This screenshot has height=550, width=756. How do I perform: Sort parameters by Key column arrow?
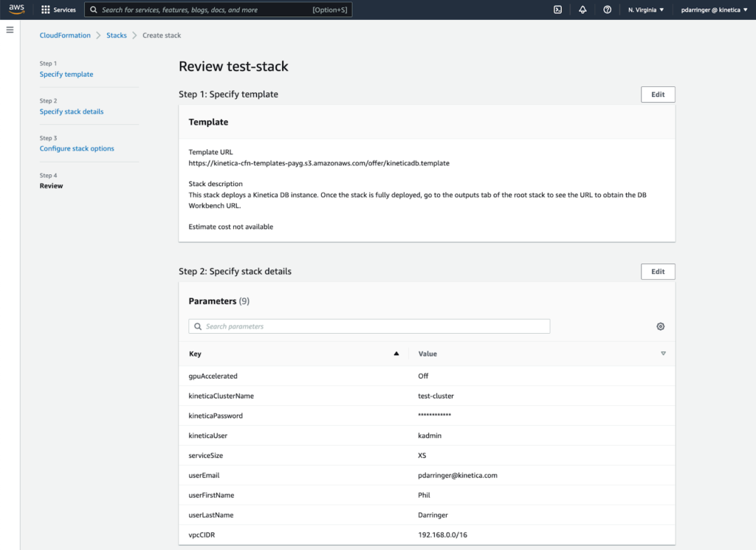click(x=396, y=354)
